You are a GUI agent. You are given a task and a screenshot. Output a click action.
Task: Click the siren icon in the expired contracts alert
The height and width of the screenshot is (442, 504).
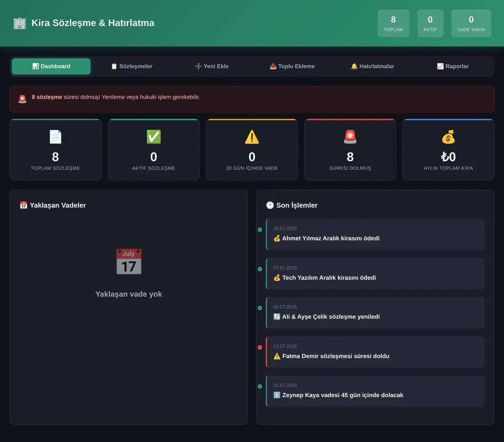[x=23, y=99]
